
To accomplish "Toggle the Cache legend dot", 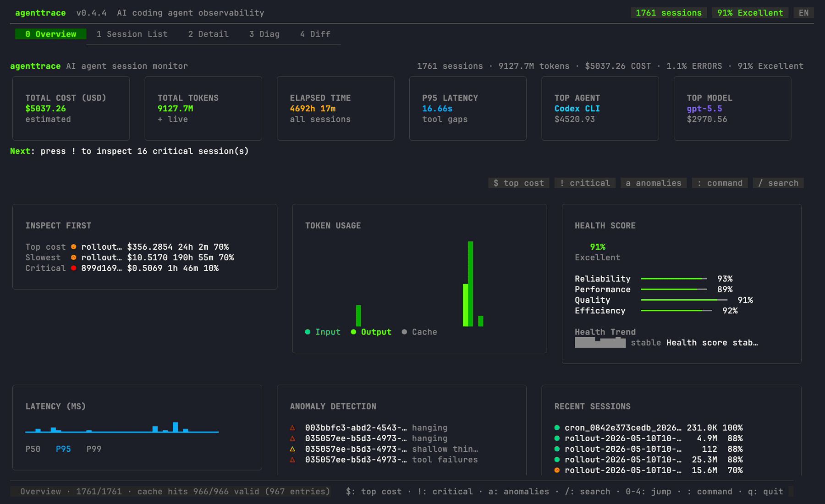I will (404, 332).
